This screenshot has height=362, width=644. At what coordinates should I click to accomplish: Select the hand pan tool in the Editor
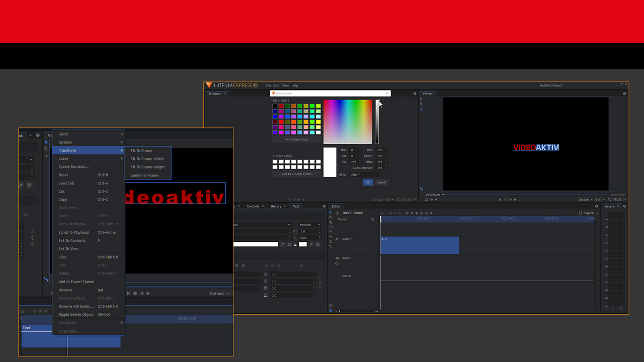pos(331,217)
